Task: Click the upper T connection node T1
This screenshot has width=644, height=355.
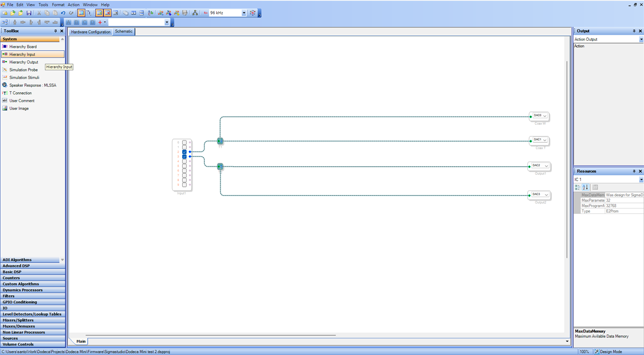Action: click(220, 141)
